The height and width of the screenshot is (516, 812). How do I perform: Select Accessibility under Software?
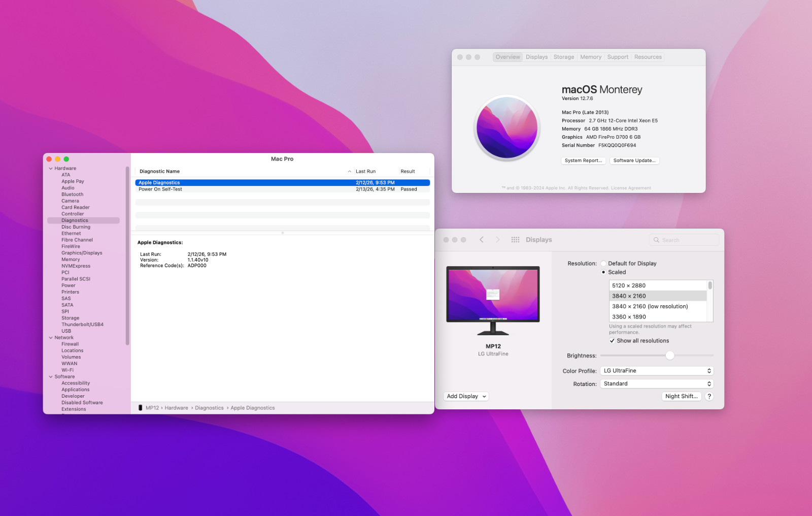tap(76, 383)
